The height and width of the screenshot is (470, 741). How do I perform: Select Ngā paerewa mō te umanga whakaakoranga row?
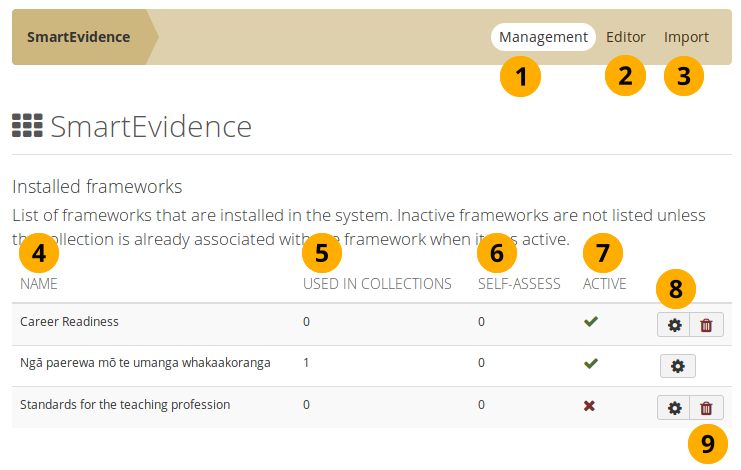[x=145, y=363]
